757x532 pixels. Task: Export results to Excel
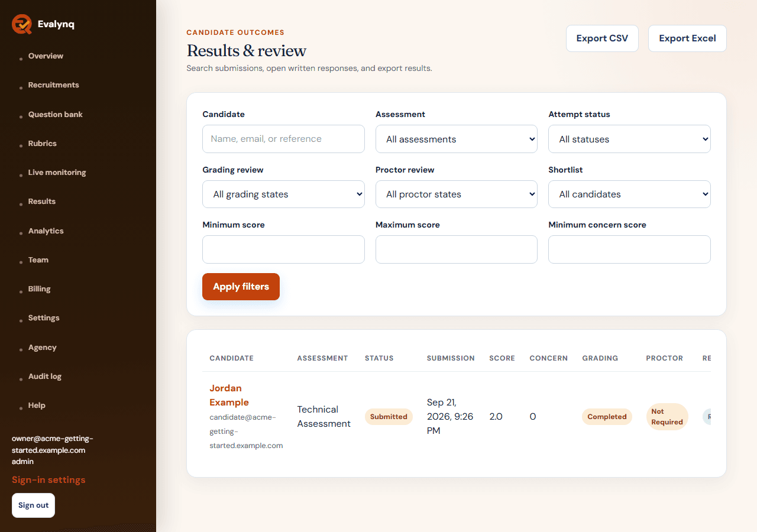[x=687, y=38]
